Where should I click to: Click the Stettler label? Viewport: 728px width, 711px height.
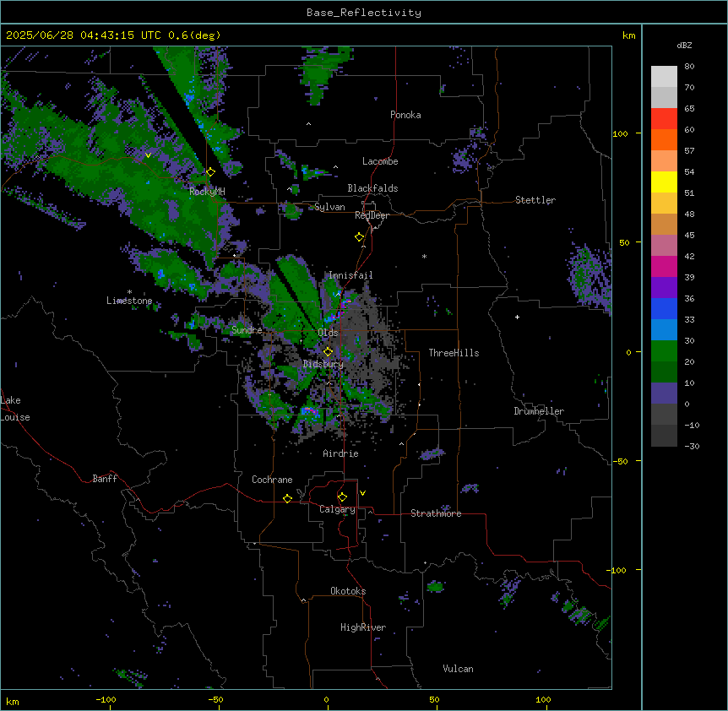tap(535, 200)
